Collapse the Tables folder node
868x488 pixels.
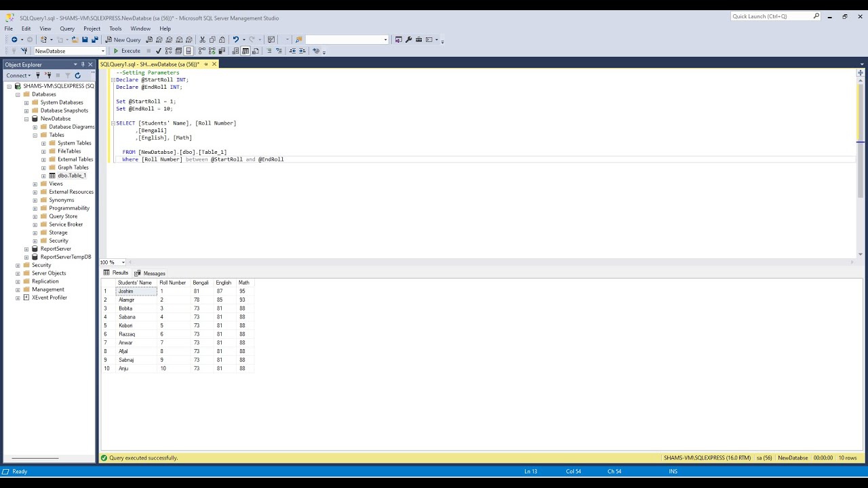pos(35,135)
